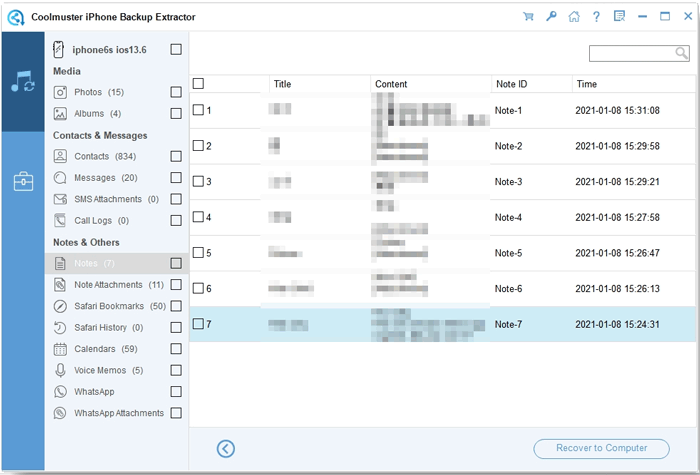
Task: Click the iphone6s ios13.6 device name
Action: click(109, 50)
